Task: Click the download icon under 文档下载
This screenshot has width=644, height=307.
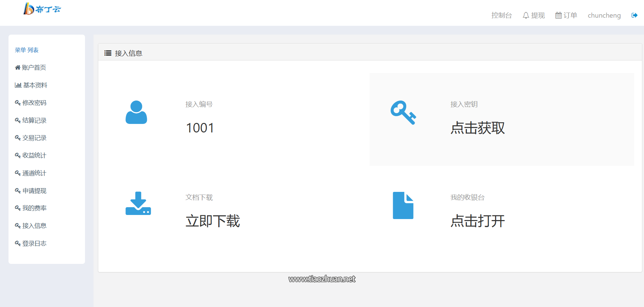Action: click(x=138, y=204)
